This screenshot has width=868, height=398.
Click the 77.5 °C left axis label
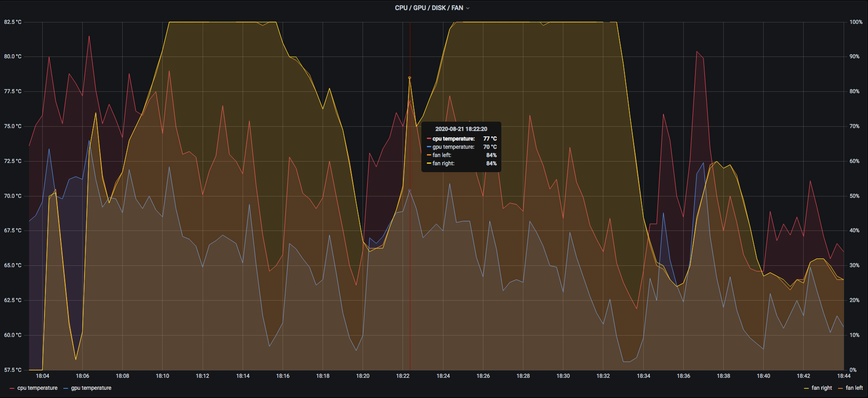pyautogui.click(x=13, y=91)
